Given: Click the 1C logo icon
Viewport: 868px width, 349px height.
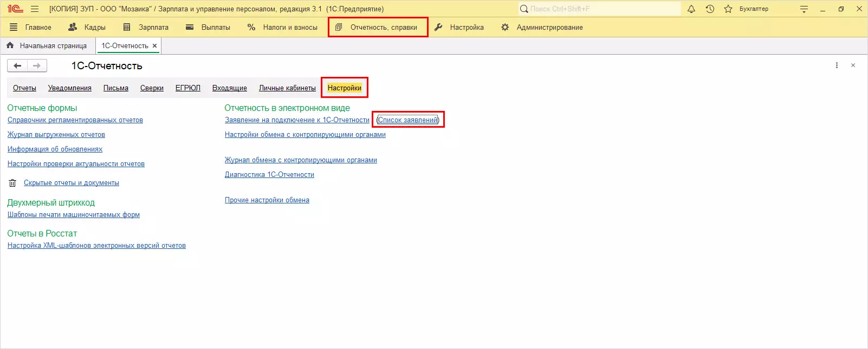Looking at the screenshot, I should point(15,9).
